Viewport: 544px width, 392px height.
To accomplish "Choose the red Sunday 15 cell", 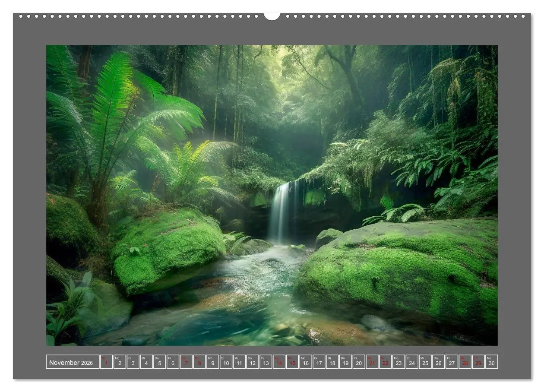I will coord(292,362).
